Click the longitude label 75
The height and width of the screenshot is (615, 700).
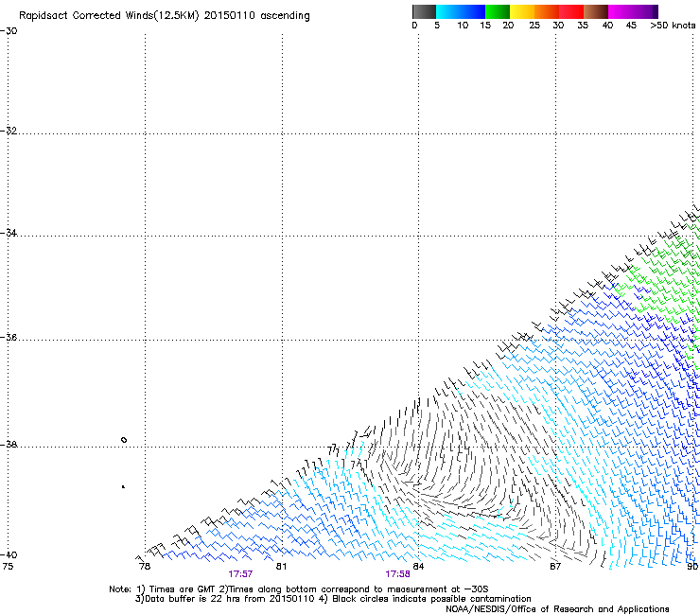coord(8,567)
